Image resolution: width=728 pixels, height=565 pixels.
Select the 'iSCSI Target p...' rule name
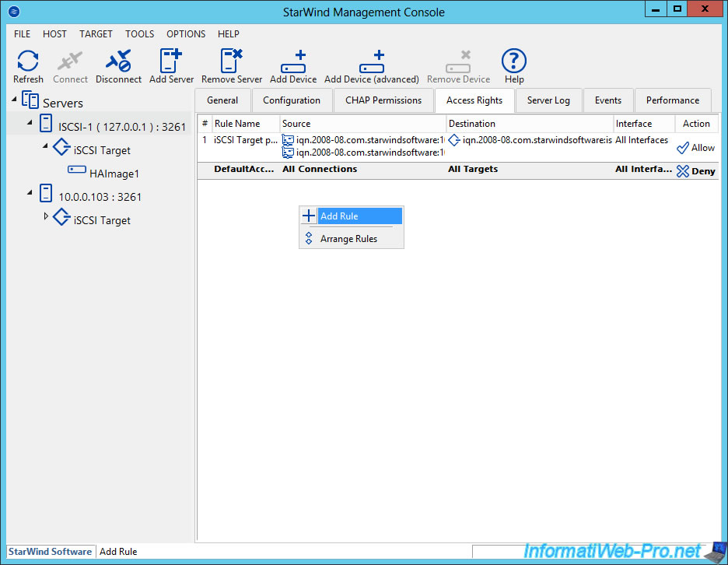(246, 140)
